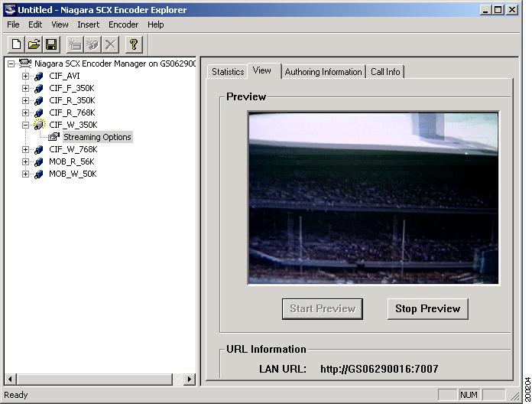Open the Help menu
Screen dimensions: 532x404
pyautogui.click(x=155, y=24)
